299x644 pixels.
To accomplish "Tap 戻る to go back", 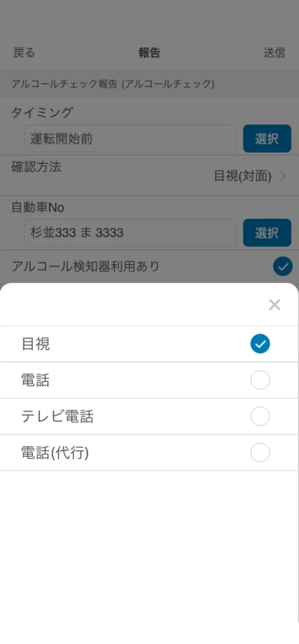I will (24, 52).
